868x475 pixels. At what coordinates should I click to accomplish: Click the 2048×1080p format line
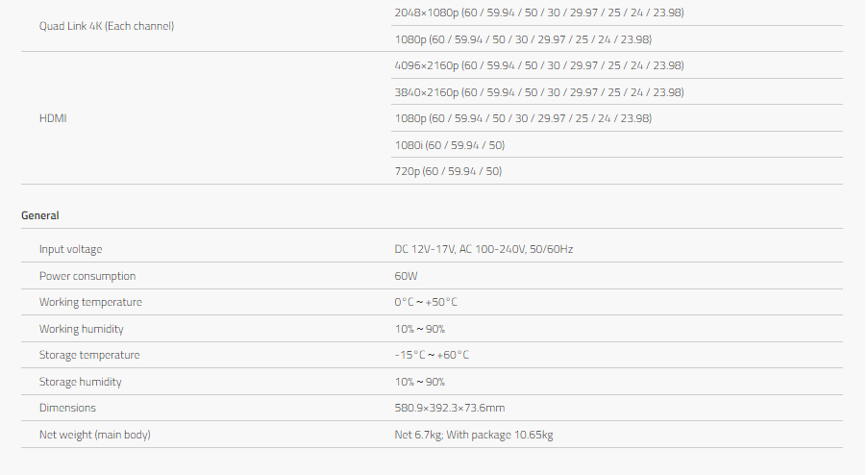(x=538, y=12)
